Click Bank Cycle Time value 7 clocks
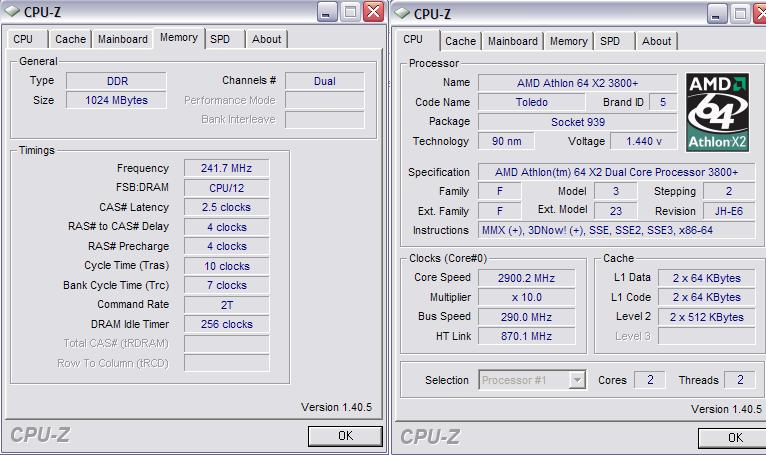 tap(226, 285)
